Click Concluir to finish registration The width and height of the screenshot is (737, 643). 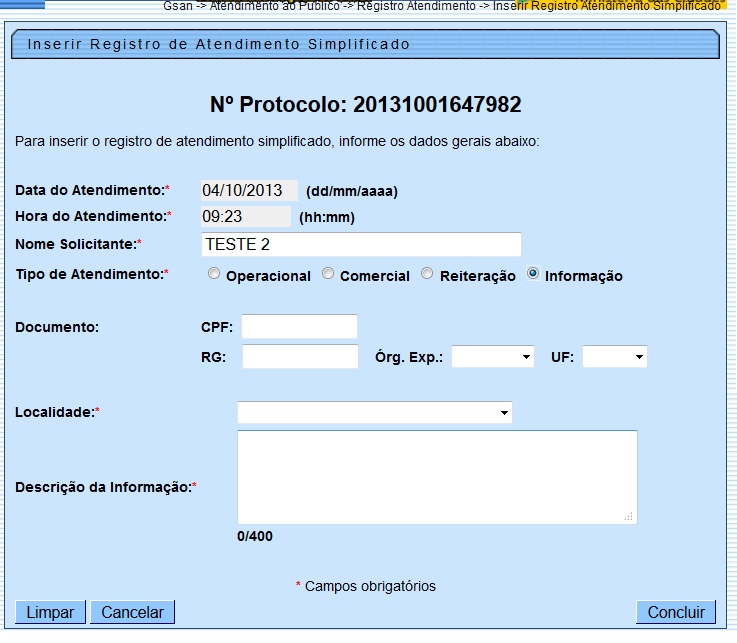point(676,612)
